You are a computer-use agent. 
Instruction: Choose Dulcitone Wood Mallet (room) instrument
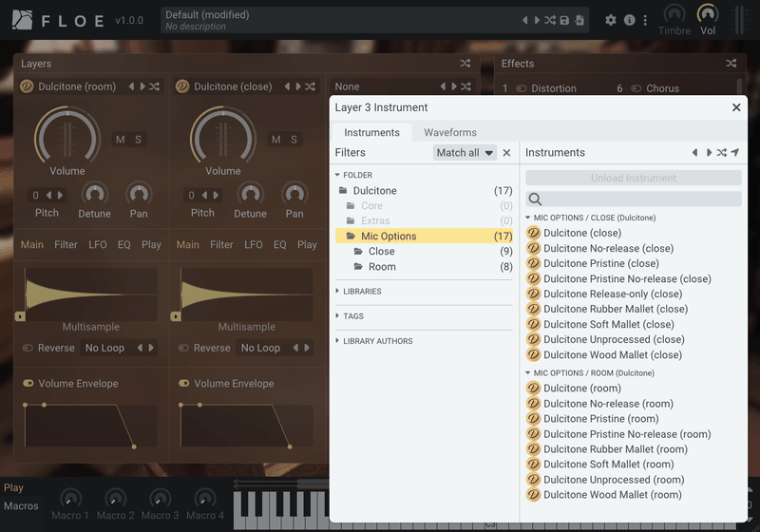coord(614,495)
